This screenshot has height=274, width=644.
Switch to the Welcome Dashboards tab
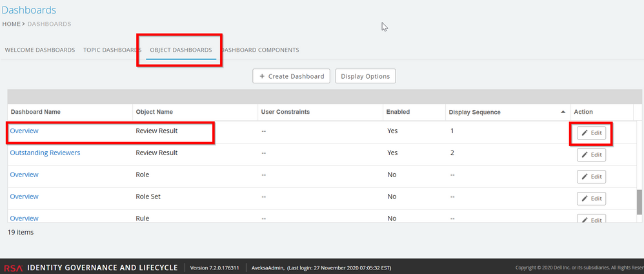pyautogui.click(x=40, y=50)
